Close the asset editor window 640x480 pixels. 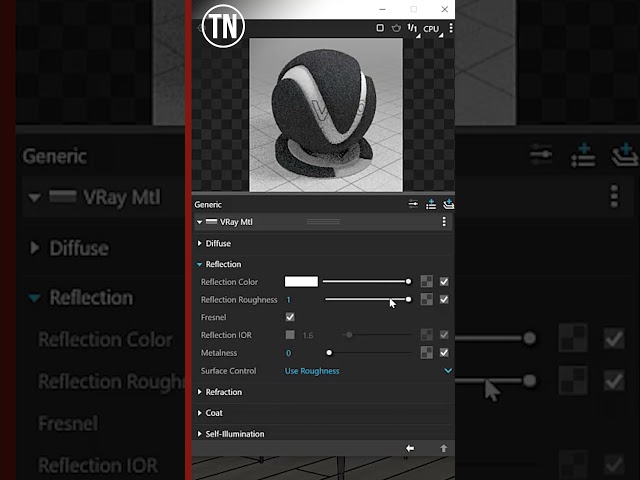coord(444,9)
